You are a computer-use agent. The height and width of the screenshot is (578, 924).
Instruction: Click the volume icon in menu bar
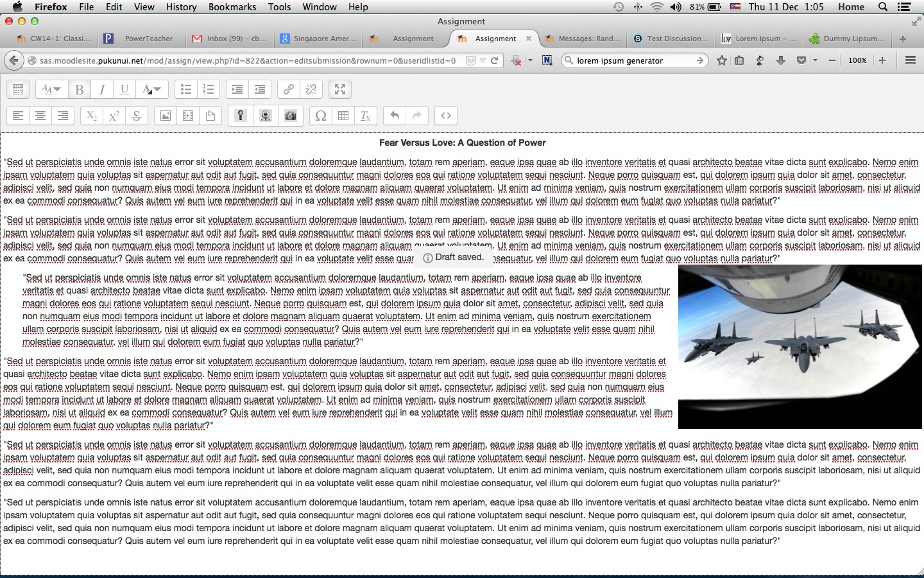676,6
